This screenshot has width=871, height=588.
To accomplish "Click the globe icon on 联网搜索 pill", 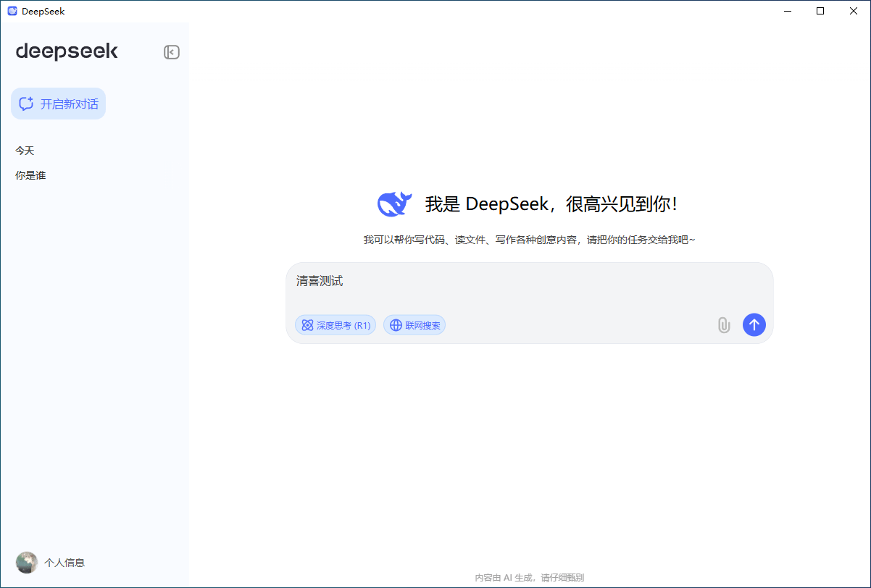I will pos(395,325).
